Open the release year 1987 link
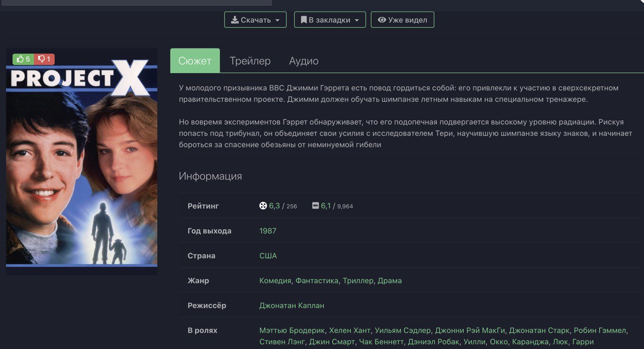 click(x=268, y=231)
